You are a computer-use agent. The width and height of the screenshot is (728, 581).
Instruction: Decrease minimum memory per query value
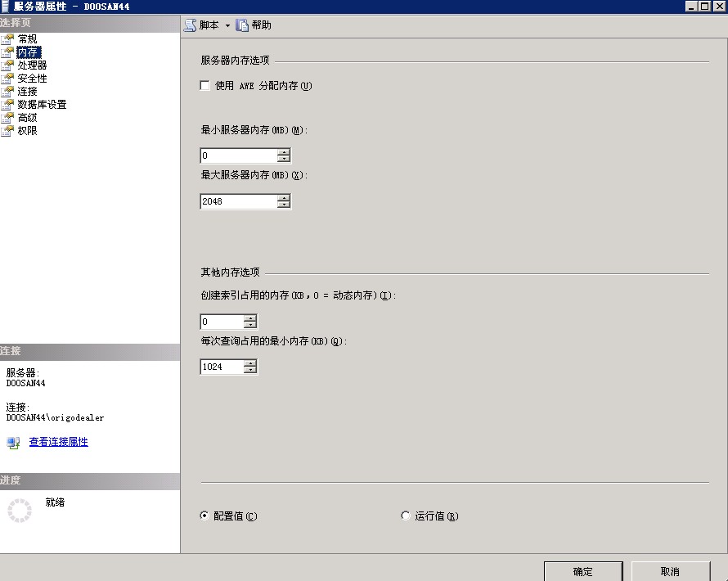click(x=250, y=370)
